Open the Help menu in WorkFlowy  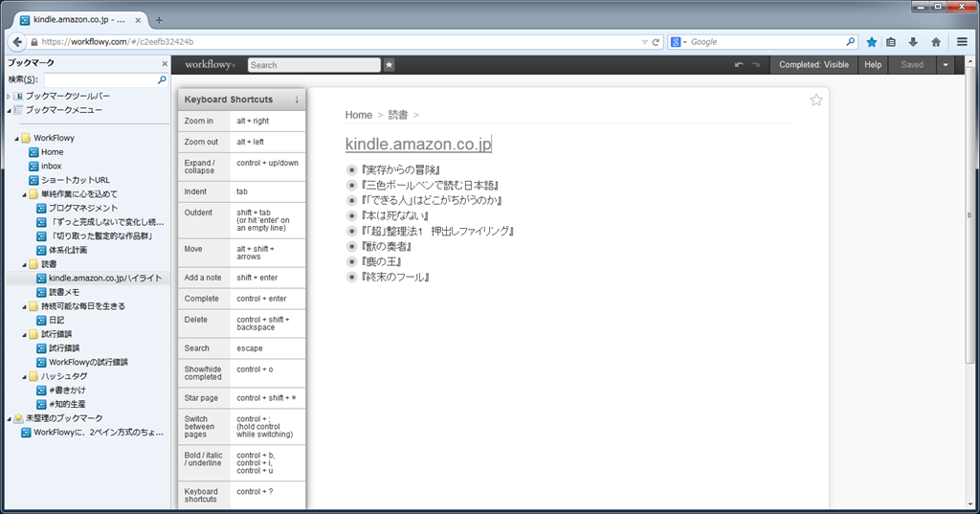pyautogui.click(x=873, y=64)
